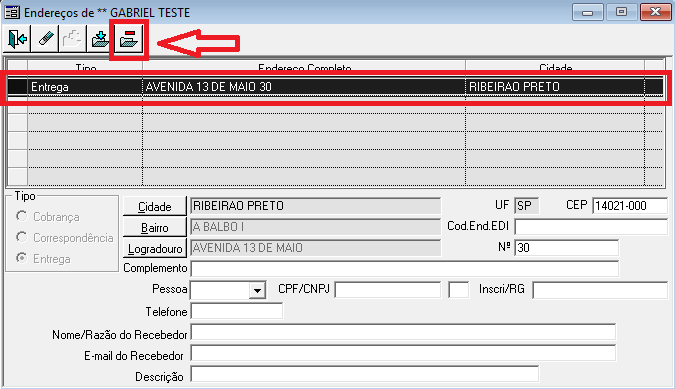
Task: Click the CPF/CNPJ input field
Action: 388,290
